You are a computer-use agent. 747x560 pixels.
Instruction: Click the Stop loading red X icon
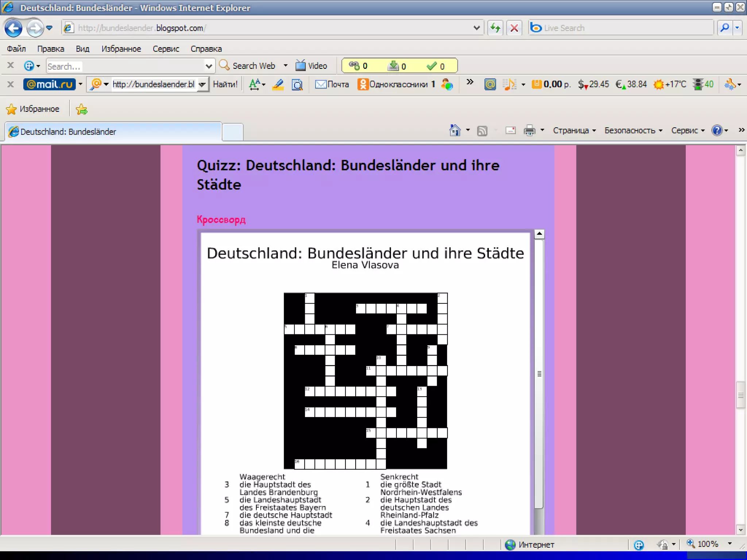pos(514,28)
